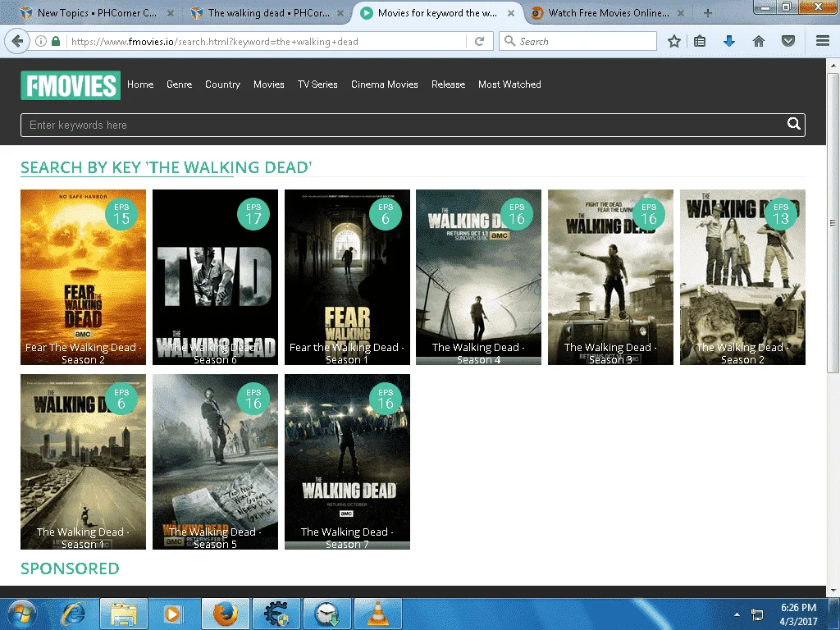Show hidden system tray icons arrow

click(737, 614)
